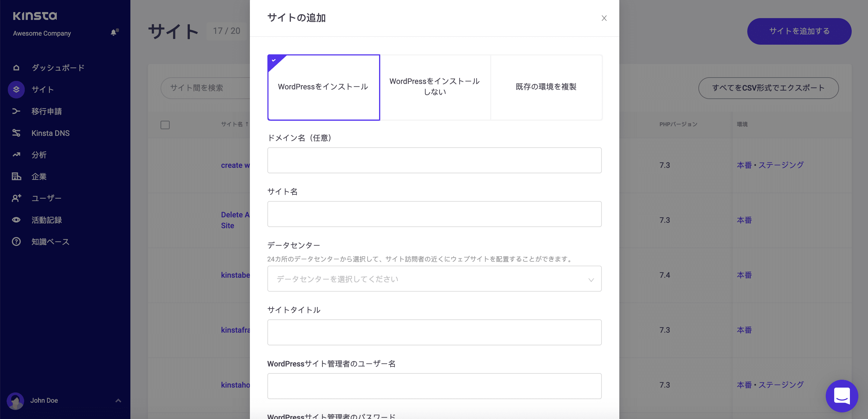
Task: Click the Kinsta DNS sidebar icon
Action: pos(16,133)
